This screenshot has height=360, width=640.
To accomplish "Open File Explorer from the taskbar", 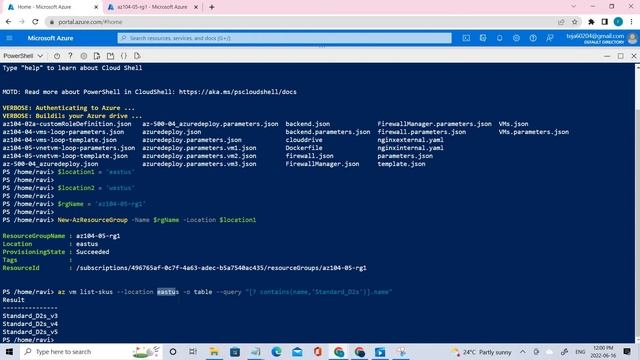I will [x=213, y=352].
